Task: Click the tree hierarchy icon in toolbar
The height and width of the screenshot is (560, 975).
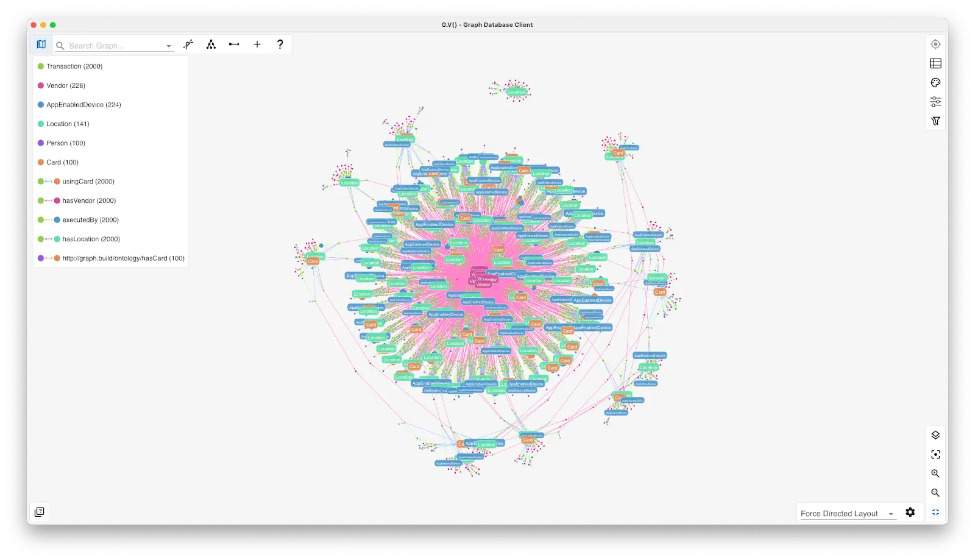Action: point(211,44)
